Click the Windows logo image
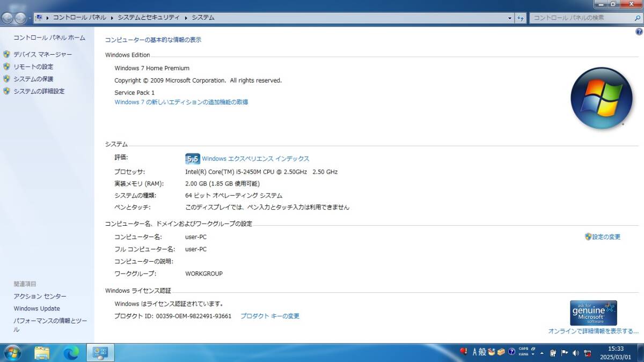 (x=602, y=98)
